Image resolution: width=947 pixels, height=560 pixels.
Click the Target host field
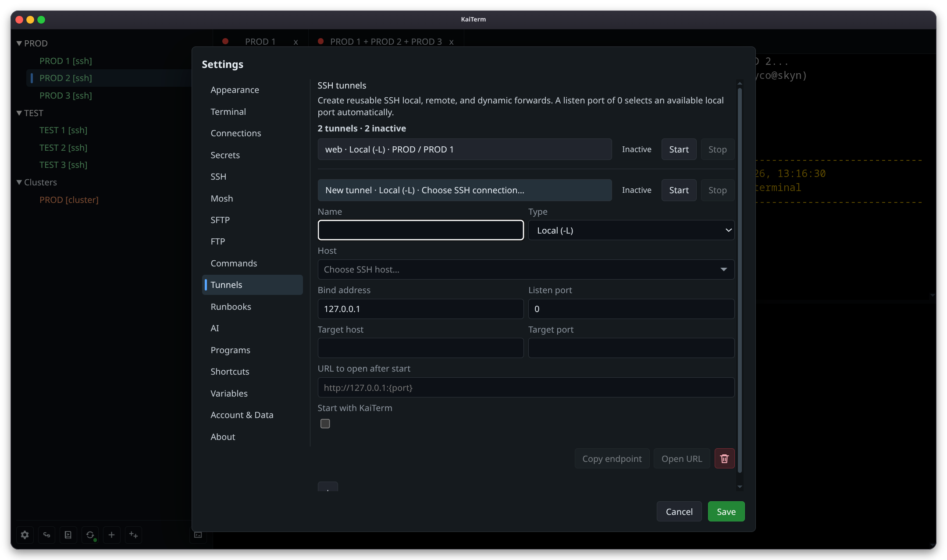coord(420,348)
